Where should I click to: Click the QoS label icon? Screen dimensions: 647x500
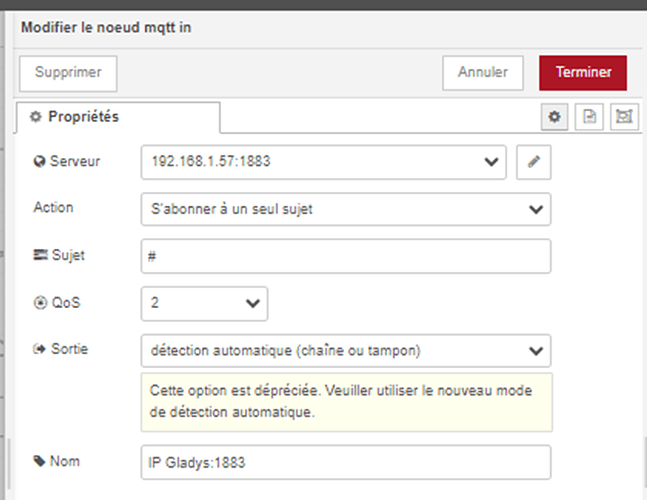(39, 302)
